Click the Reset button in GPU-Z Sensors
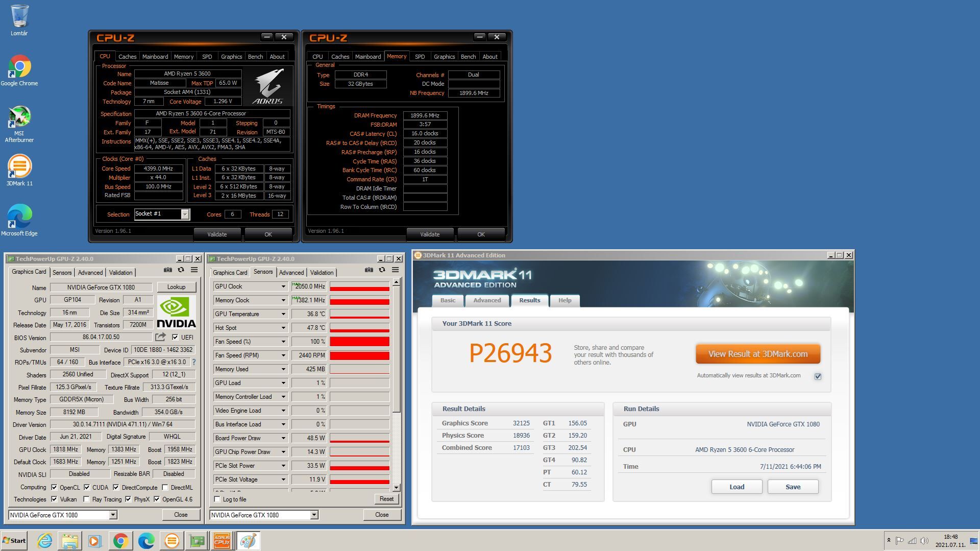Viewport: 980px width, 551px height. pyautogui.click(x=386, y=499)
